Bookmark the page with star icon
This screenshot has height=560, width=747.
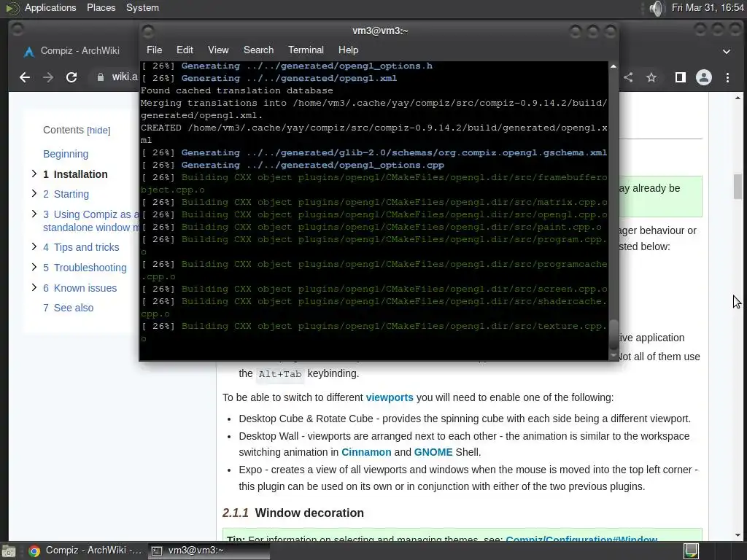pos(651,77)
